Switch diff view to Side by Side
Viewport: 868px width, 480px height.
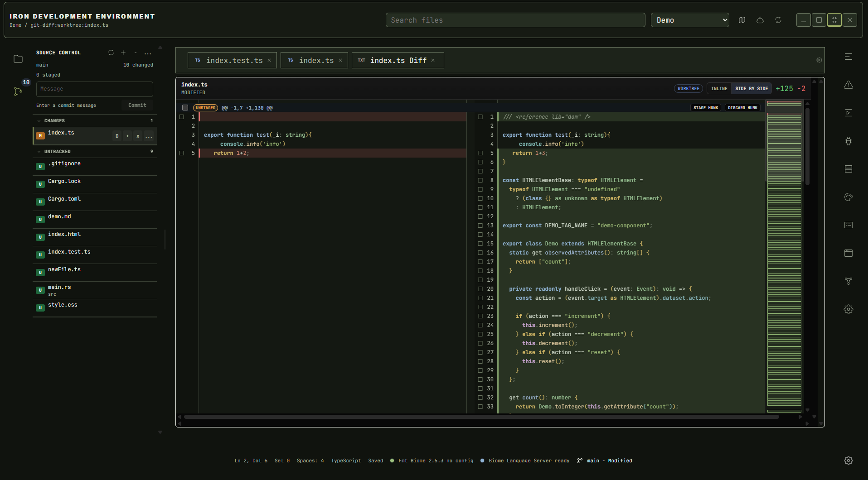point(752,89)
